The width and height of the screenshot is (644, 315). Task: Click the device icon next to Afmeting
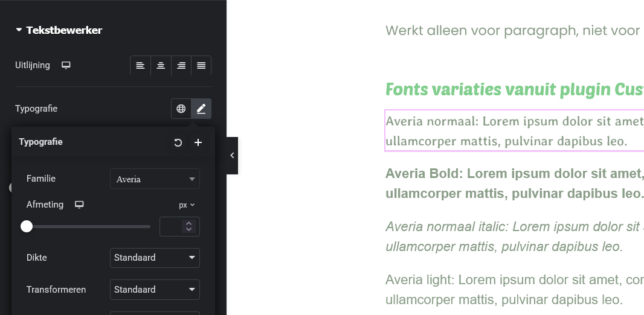pyautogui.click(x=79, y=205)
